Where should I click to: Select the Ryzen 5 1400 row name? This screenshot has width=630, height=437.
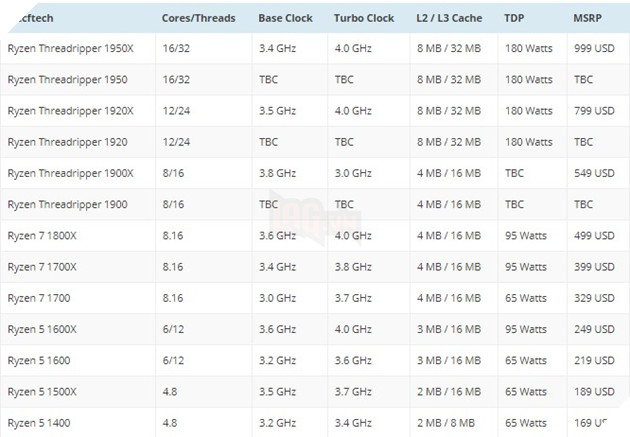(x=39, y=423)
